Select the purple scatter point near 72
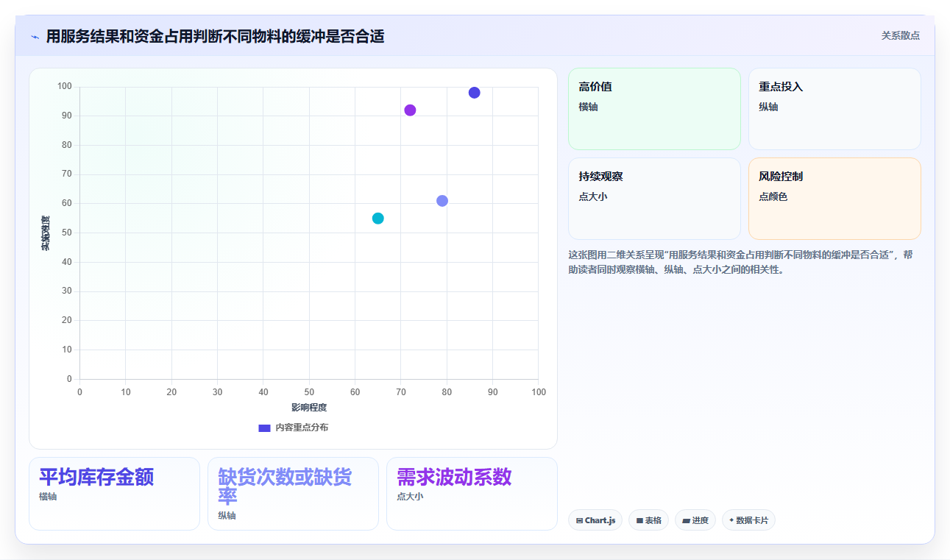This screenshot has height=560, width=950. pyautogui.click(x=410, y=110)
